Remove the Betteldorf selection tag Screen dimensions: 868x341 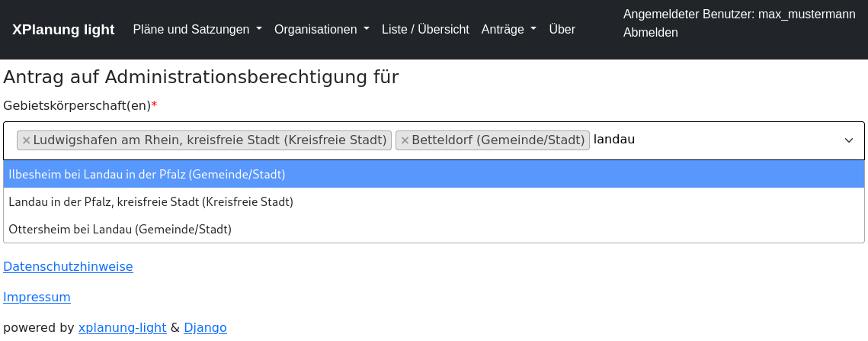coord(405,140)
